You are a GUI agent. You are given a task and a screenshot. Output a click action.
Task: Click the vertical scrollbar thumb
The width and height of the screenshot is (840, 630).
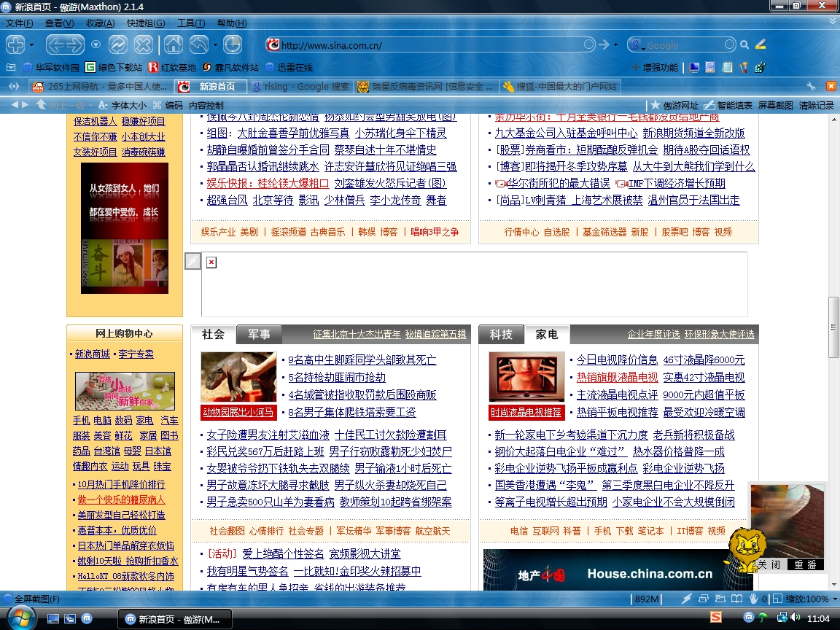(833, 327)
